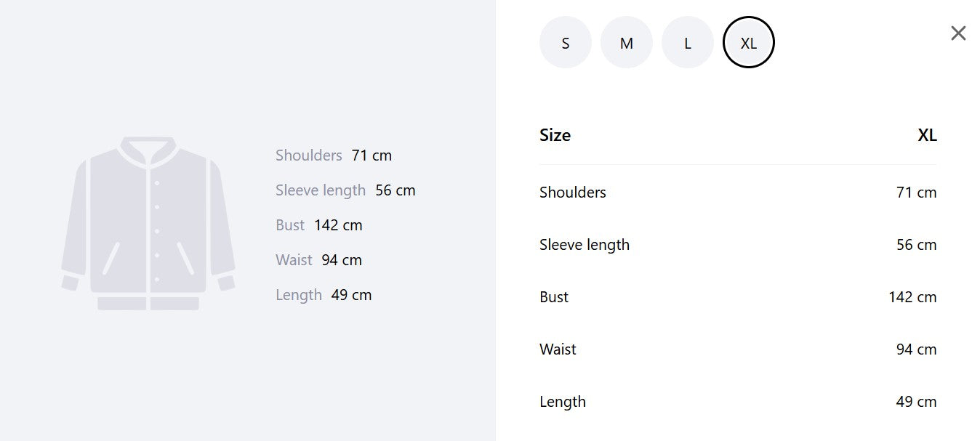The height and width of the screenshot is (441, 980).
Task: Click the Waist 94 cm label beside jacket
Action: tap(318, 260)
